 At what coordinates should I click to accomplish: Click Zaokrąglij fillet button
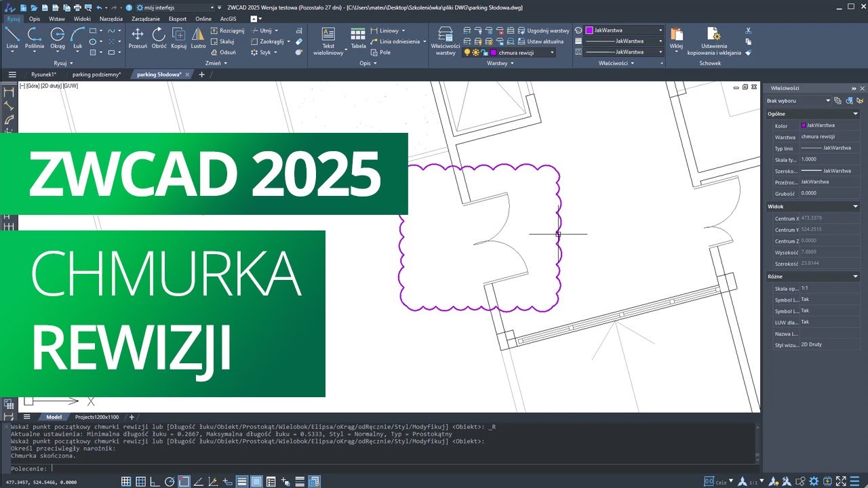tap(270, 41)
